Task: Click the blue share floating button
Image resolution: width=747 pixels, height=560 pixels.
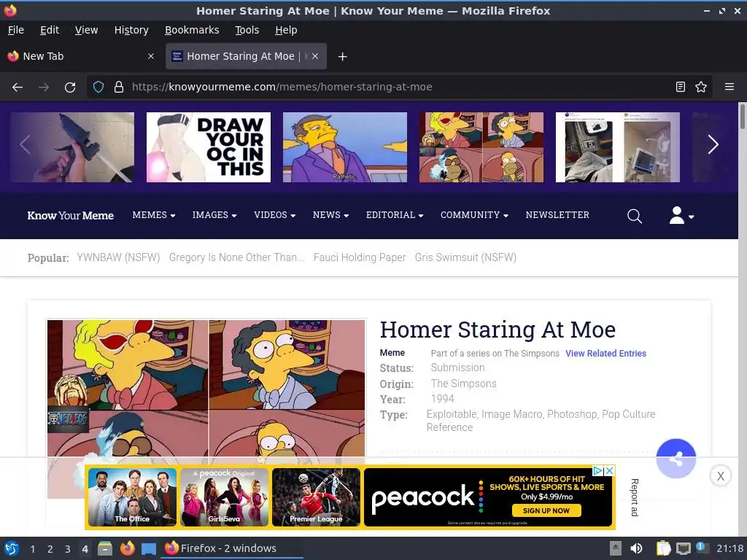Action: (x=676, y=459)
